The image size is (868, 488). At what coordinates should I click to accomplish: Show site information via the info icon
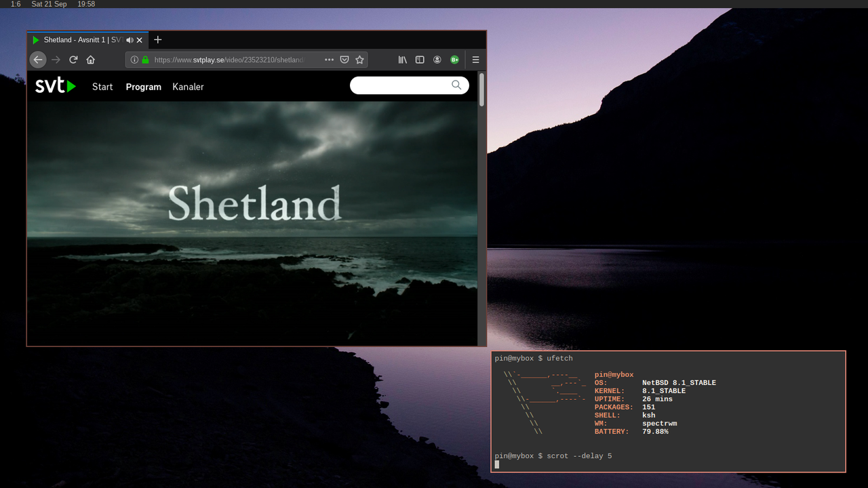pos(134,60)
